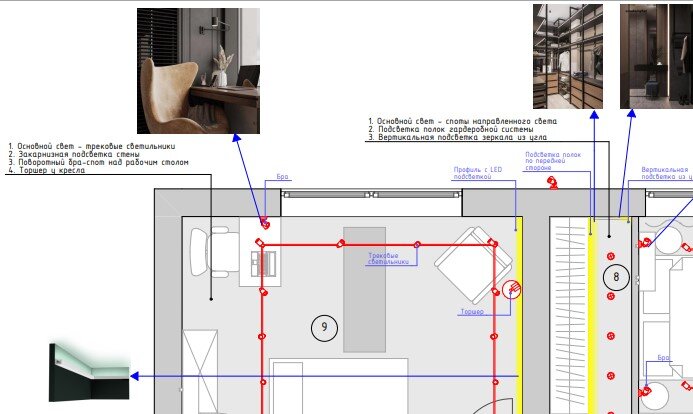
Task: Select the rotated armchair symbol in room 9
Action: coord(473,265)
